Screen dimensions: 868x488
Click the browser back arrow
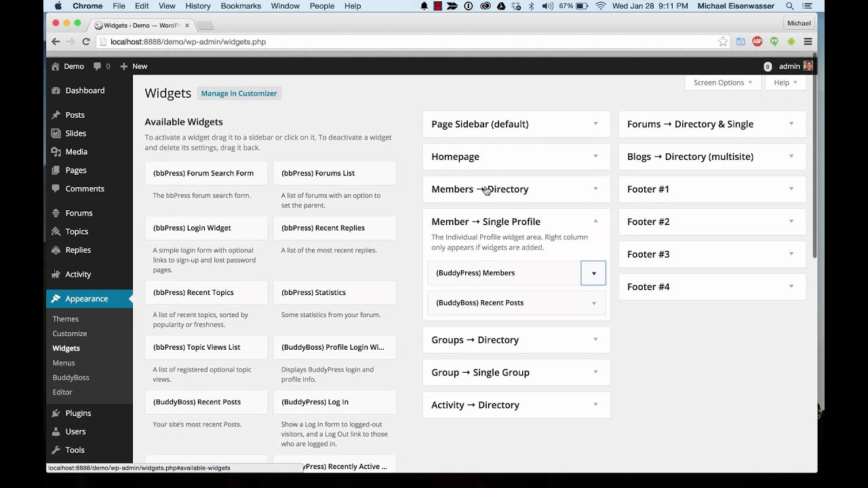56,41
